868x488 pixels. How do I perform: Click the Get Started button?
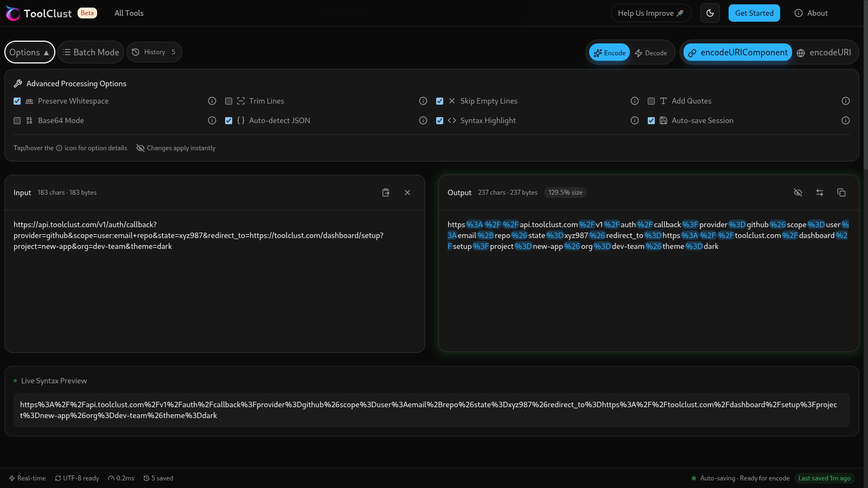pyautogui.click(x=754, y=13)
